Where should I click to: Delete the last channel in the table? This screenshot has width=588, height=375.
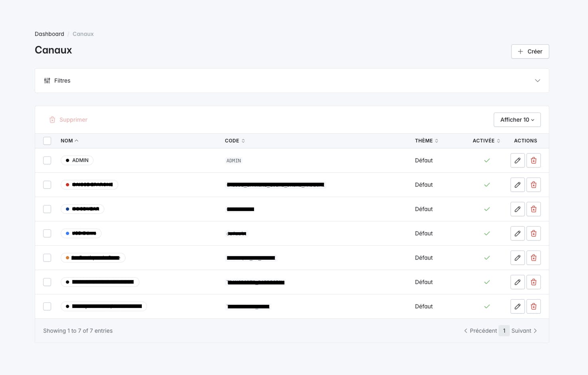tap(533, 306)
